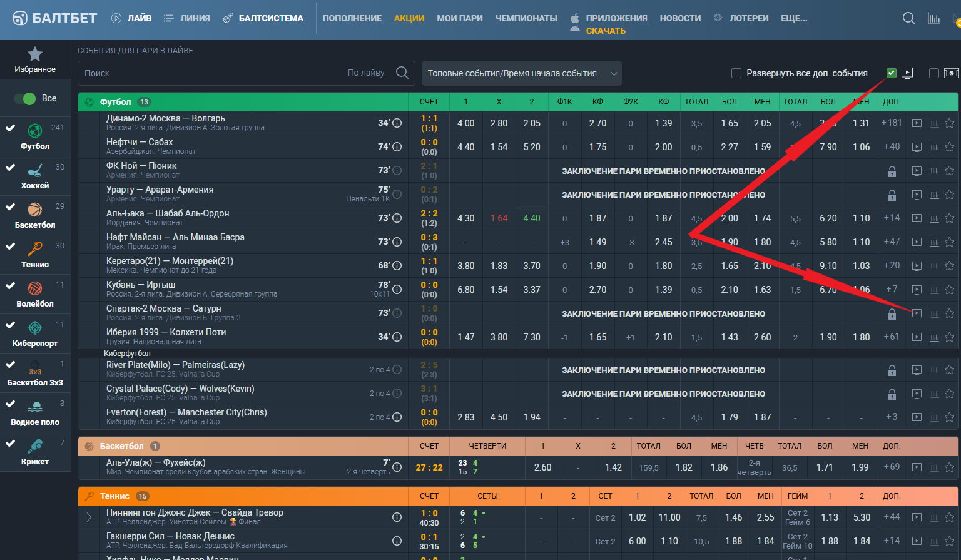Image resolution: width=961 pixels, height=560 pixels.
Task: Click the Киберспорт crosshair icon in sidebar
Action: point(35,328)
